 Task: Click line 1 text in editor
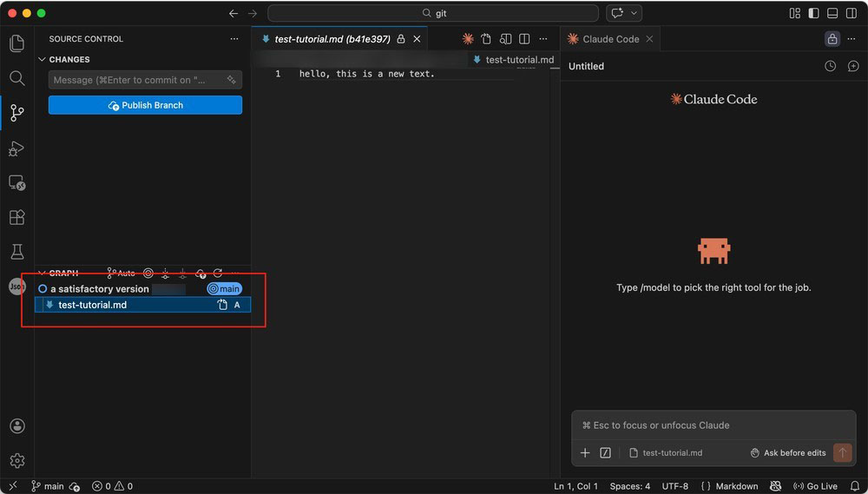pyautogui.click(x=367, y=74)
